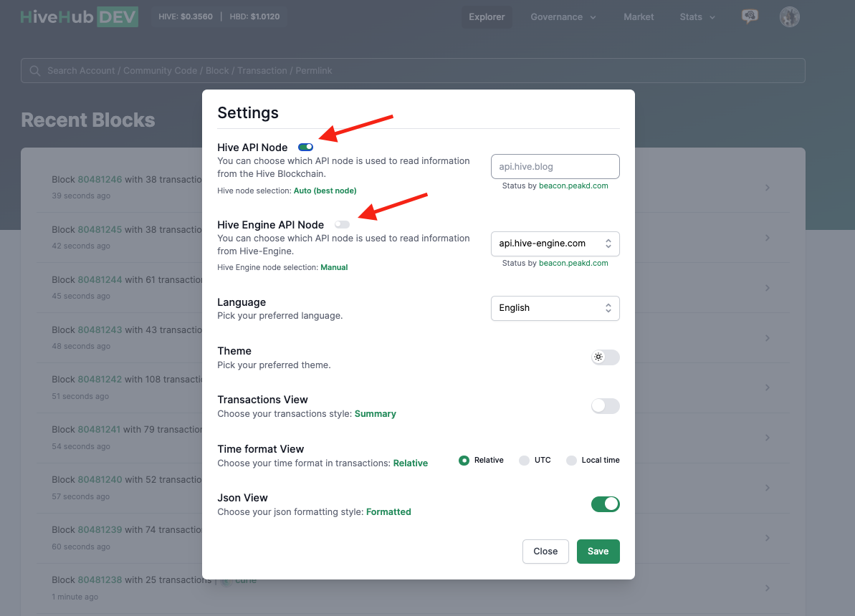Open block 80481243 row chevron
The width and height of the screenshot is (855, 616).
[x=768, y=338]
